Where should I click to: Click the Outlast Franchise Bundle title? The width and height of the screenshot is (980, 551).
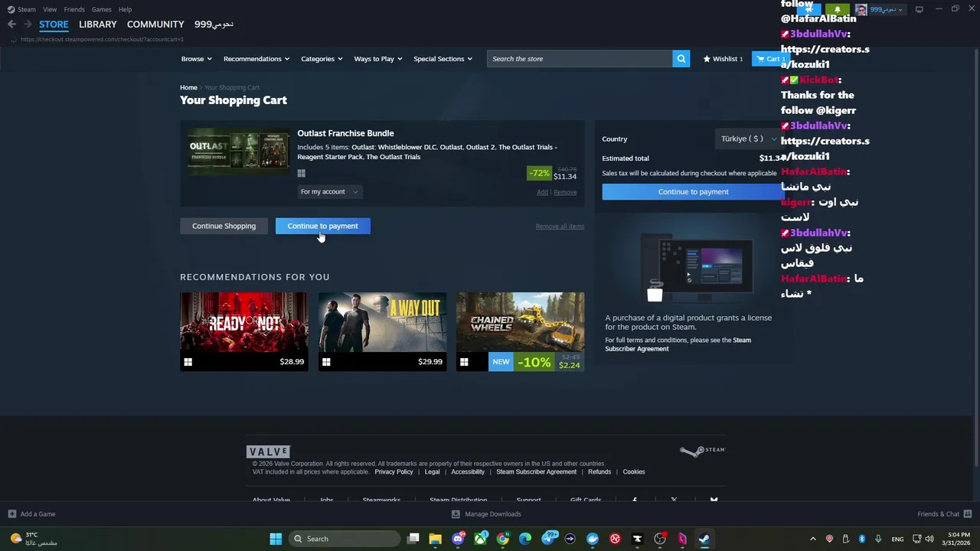coord(345,133)
